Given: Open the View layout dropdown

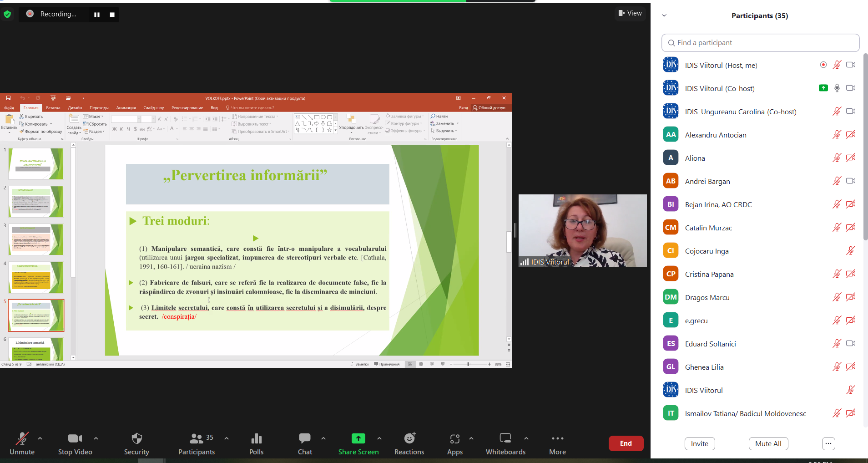Looking at the screenshot, I should [630, 13].
